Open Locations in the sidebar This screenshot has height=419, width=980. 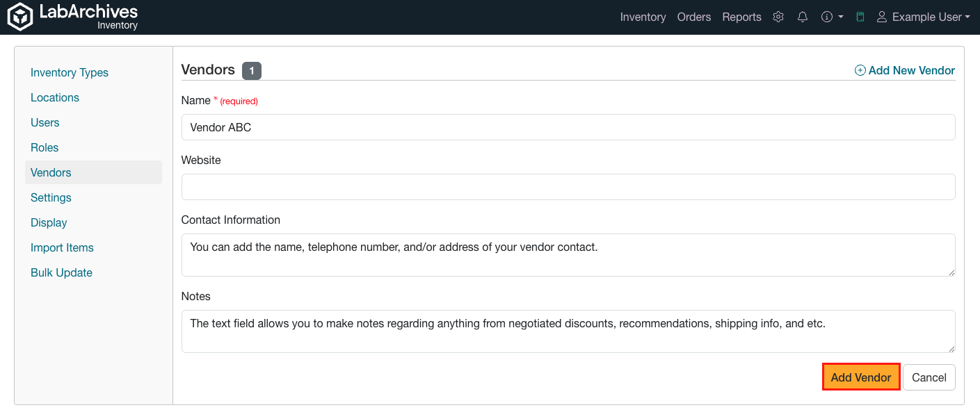(x=55, y=97)
